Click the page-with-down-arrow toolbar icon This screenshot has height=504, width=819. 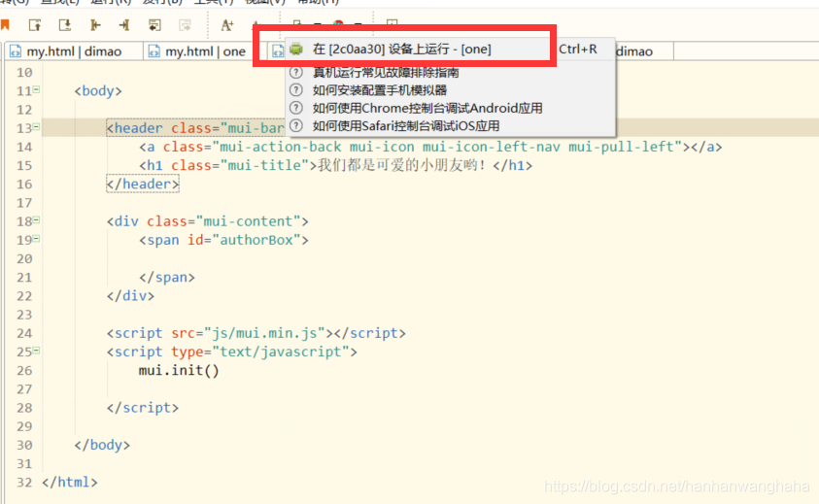pyautogui.click(x=65, y=24)
